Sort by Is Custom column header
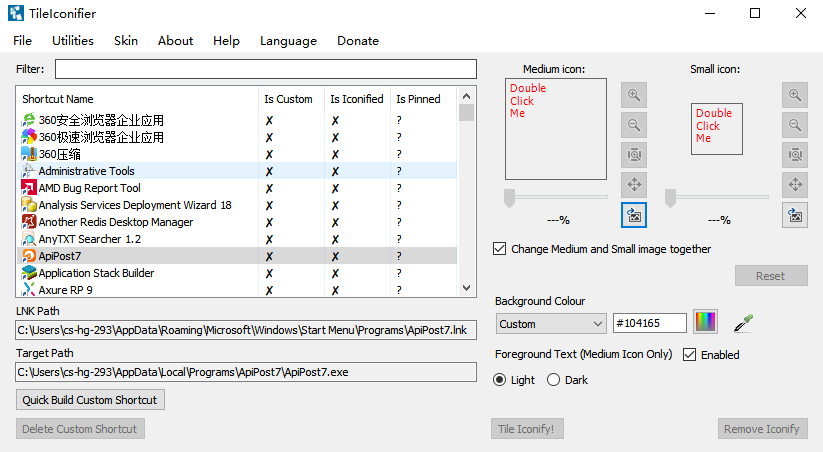This screenshot has width=823, height=452. (x=289, y=99)
